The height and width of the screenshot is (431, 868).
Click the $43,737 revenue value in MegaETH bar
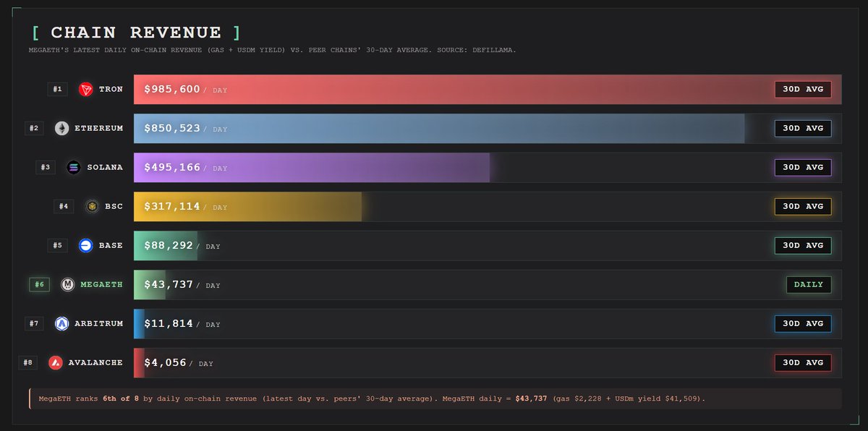[169, 285]
